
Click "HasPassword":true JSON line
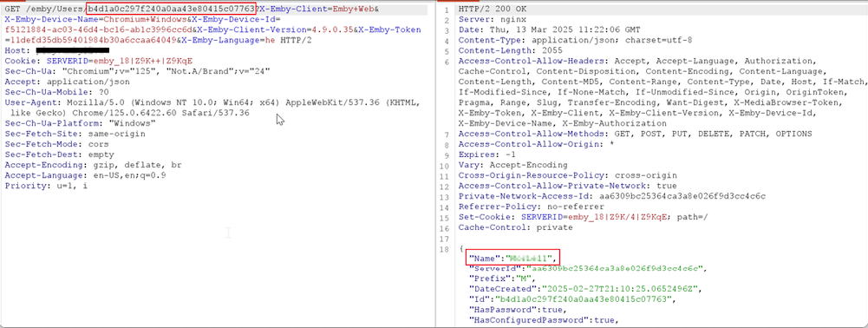pyautogui.click(x=517, y=311)
